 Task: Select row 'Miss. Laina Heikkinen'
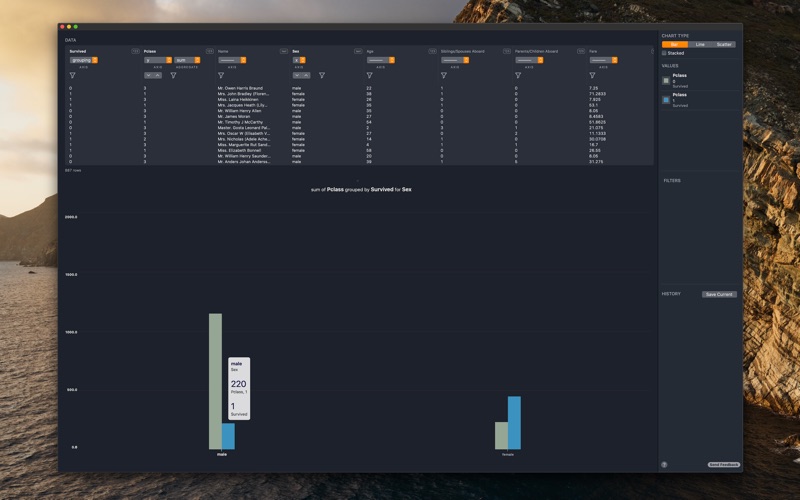[x=359, y=99]
